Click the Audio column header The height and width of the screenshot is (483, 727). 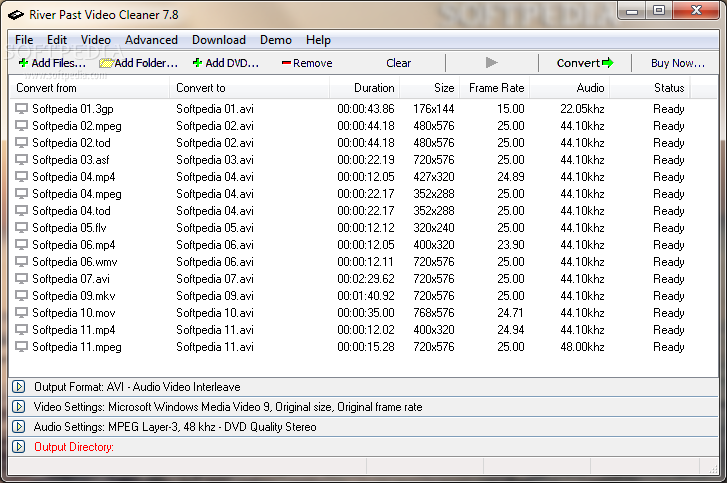tap(569, 88)
